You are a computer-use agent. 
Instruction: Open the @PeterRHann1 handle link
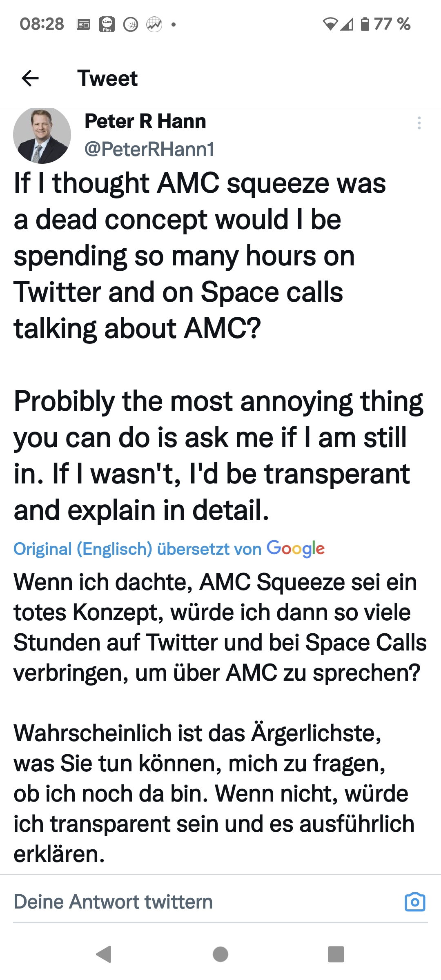click(149, 149)
